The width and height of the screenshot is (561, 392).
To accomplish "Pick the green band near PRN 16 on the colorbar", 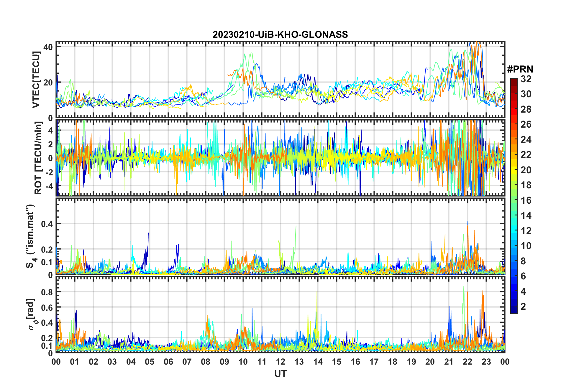I will pos(514,200).
